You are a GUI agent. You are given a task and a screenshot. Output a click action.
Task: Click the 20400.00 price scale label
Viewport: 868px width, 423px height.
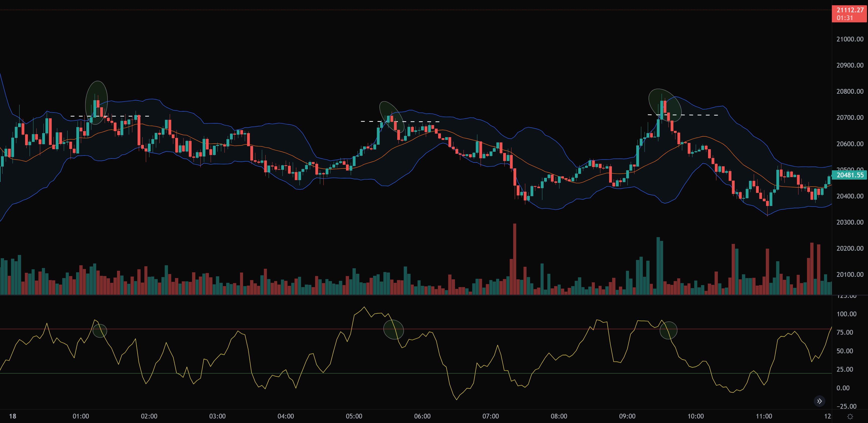(850, 196)
